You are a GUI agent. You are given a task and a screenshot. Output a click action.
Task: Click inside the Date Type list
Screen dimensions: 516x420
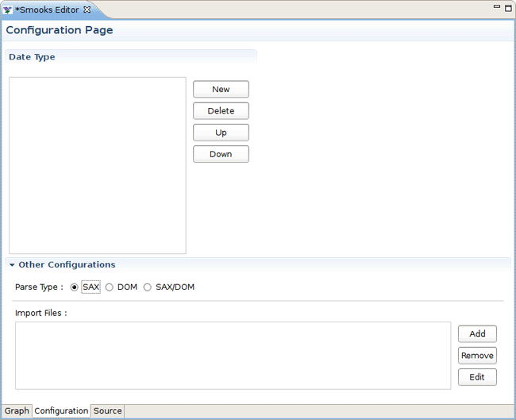pyautogui.click(x=98, y=166)
